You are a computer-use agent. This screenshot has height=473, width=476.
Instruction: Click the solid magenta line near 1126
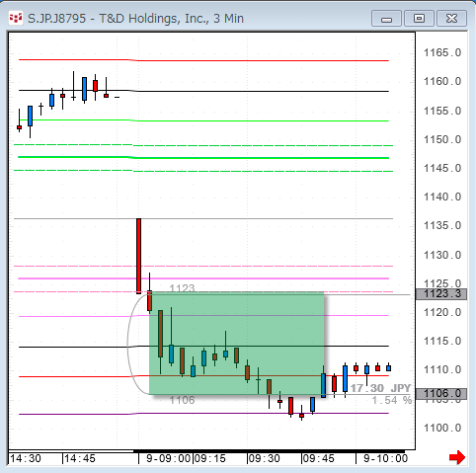[203, 278]
